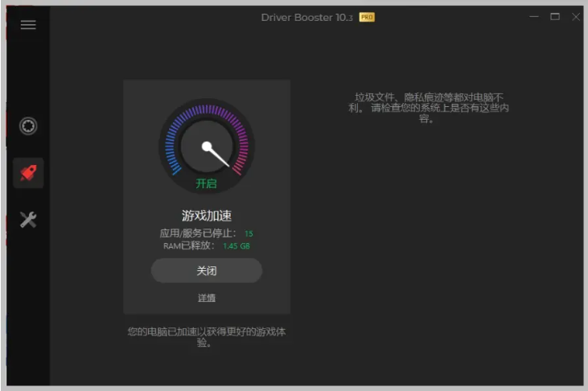Close the Driver Booster window

pos(576,17)
